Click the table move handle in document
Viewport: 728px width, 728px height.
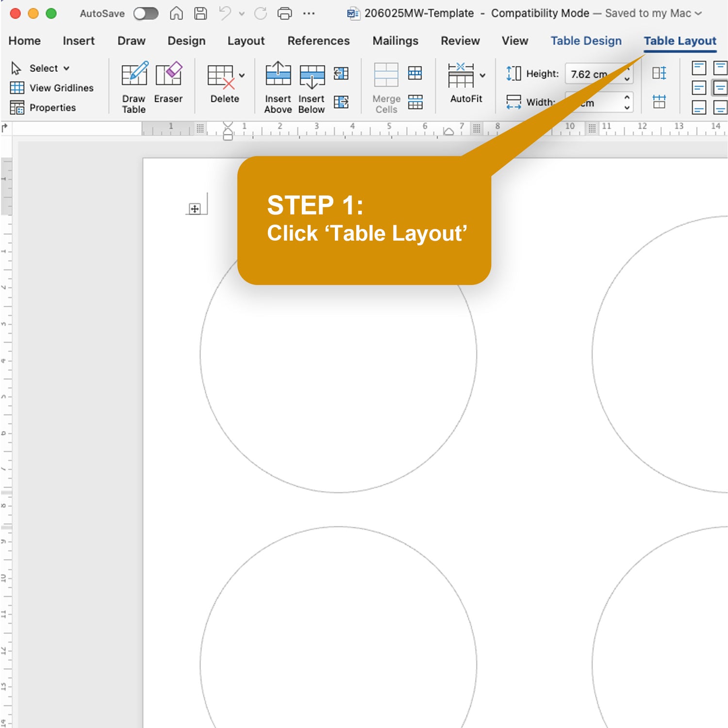coord(195,209)
